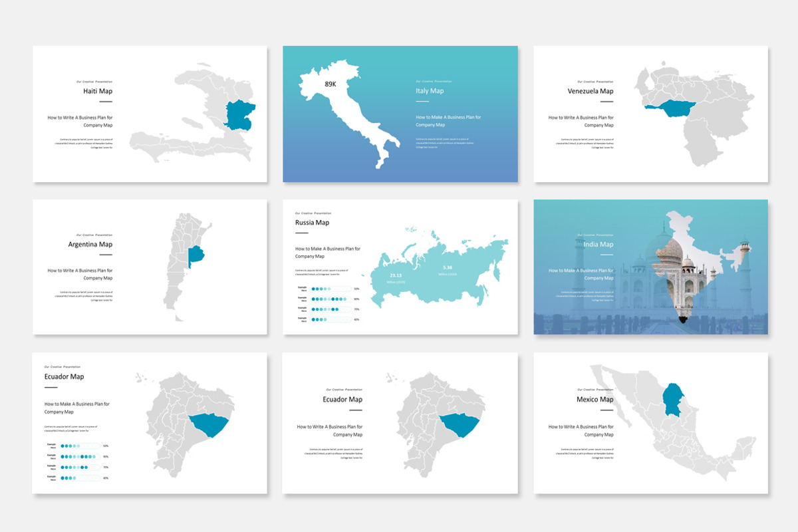Click the '5.36' value on Russia map
Screen dimensions: 798x532
[447, 267]
